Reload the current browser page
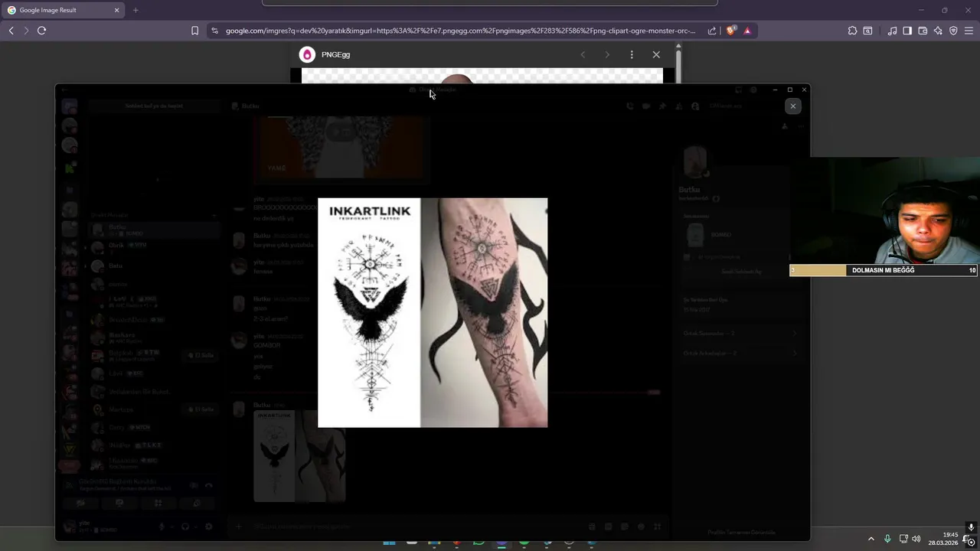The width and height of the screenshot is (980, 551). pyautogui.click(x=42, y=31)
